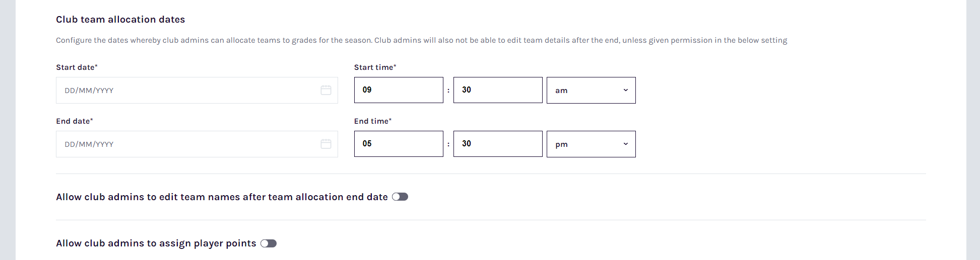Focus the End date DD/MM/YYYY field
The width and height of the screenshot is (980, 260).
click(x=197, y=144)
